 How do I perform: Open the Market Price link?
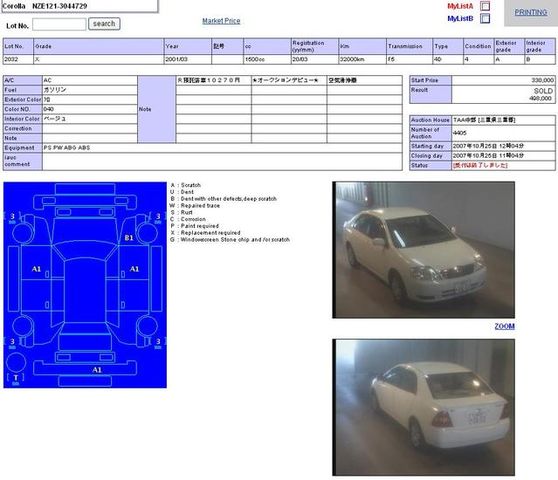click(221, 21)
